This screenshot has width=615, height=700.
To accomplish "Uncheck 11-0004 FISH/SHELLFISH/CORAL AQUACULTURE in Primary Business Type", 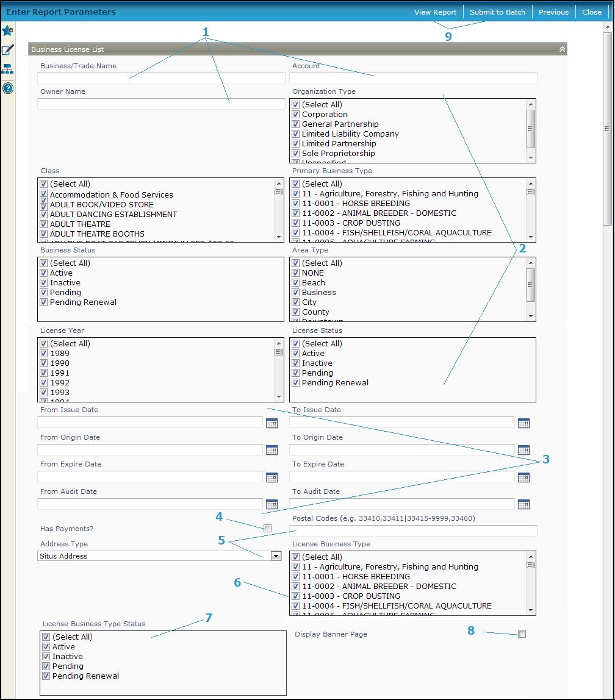I will click(295, 232).
